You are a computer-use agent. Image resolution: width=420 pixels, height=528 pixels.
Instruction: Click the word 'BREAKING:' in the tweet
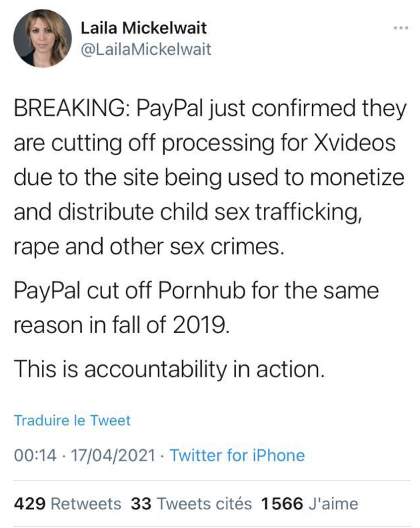[69, 108]
